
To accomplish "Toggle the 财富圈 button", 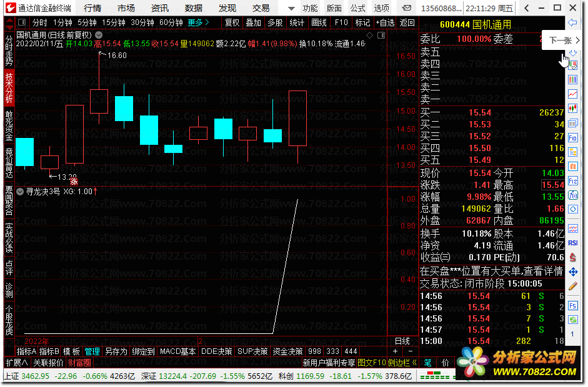I will (79, 363).
